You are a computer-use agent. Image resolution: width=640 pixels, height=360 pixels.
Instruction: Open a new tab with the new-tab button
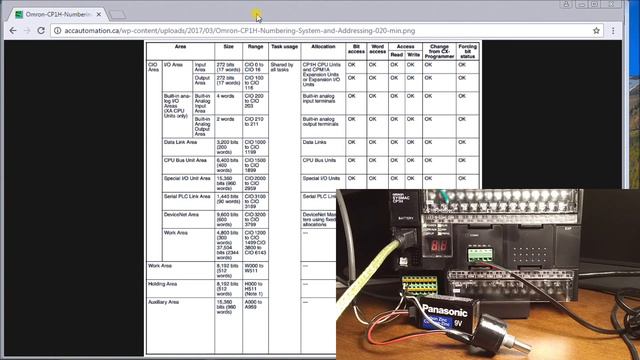coord(118,15)
